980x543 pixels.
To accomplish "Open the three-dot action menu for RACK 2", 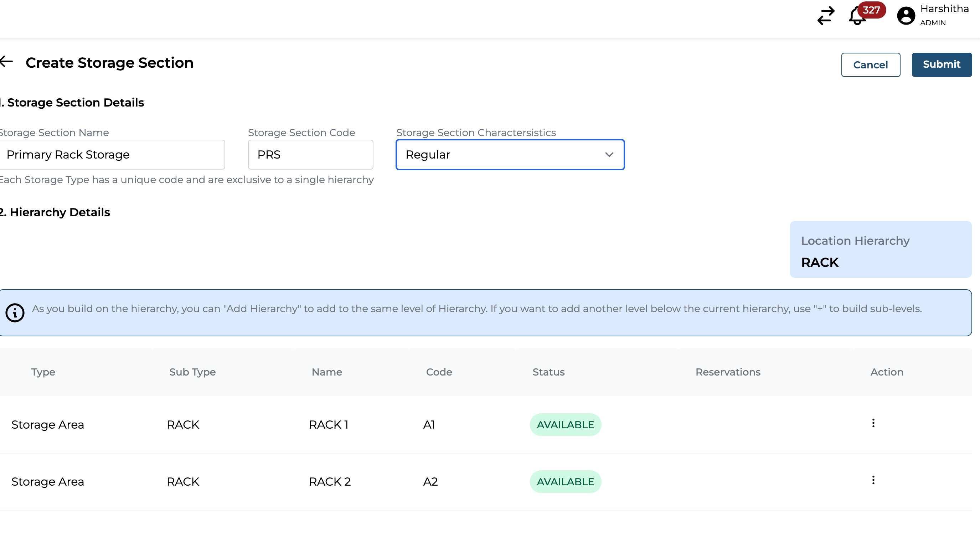I will (x=873, y=480).
